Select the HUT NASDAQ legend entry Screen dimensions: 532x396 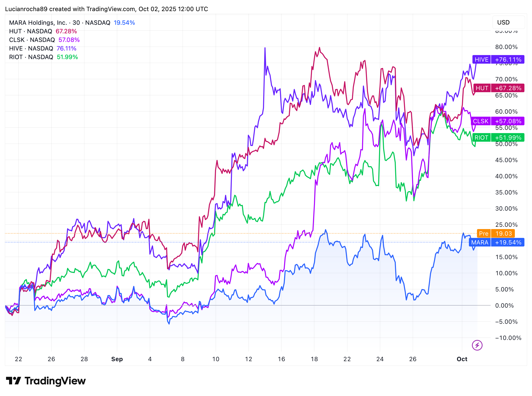click(x=31, y=31)
